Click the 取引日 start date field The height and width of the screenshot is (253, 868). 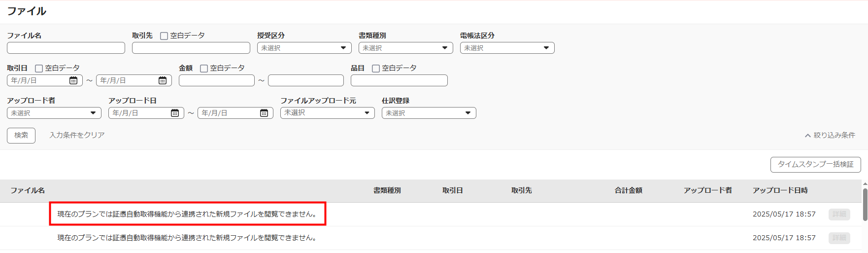tap(45, 80)
